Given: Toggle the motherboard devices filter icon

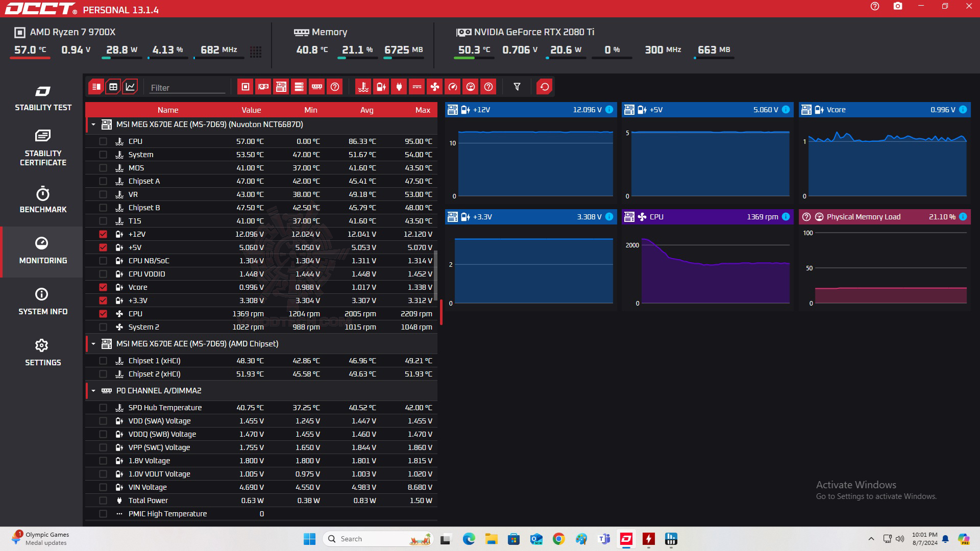Looking at the screenshot, I should pos(281,87).
